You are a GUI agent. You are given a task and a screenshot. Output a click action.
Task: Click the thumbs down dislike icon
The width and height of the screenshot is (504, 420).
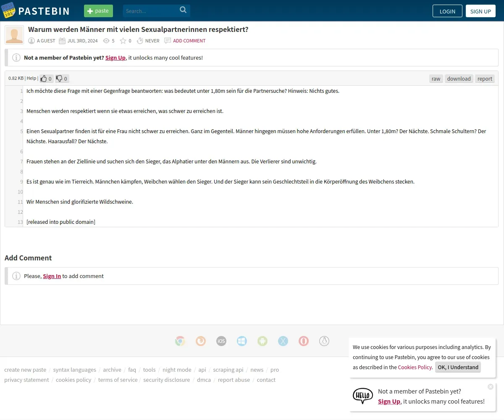[x=59, y=79]
